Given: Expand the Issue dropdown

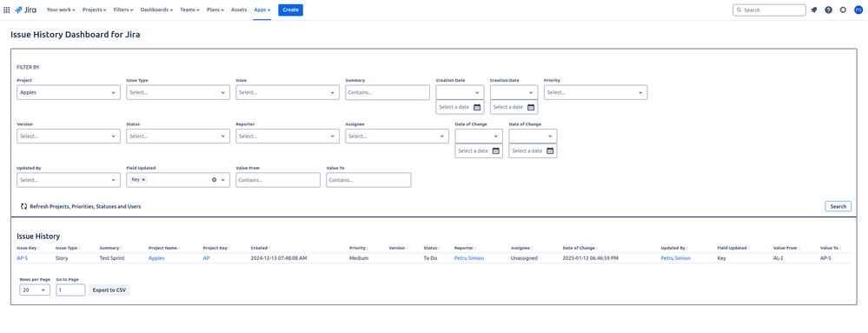Looking at the screenshot, I should [x=288, y=92].
